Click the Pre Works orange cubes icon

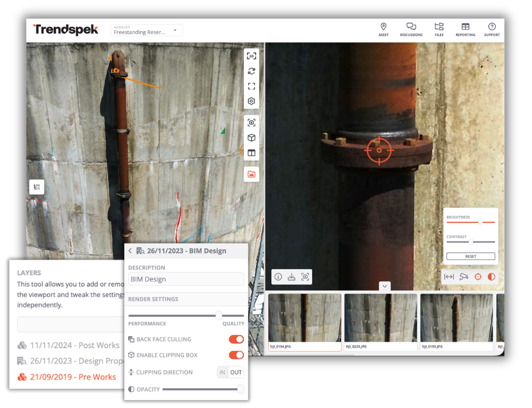22,377
